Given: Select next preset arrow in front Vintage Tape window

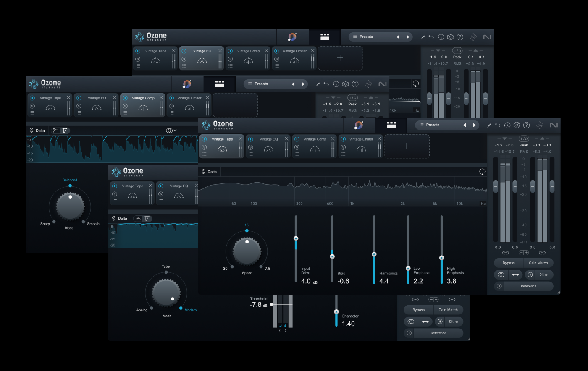Looking at the screenshot, I should [475, 125].
